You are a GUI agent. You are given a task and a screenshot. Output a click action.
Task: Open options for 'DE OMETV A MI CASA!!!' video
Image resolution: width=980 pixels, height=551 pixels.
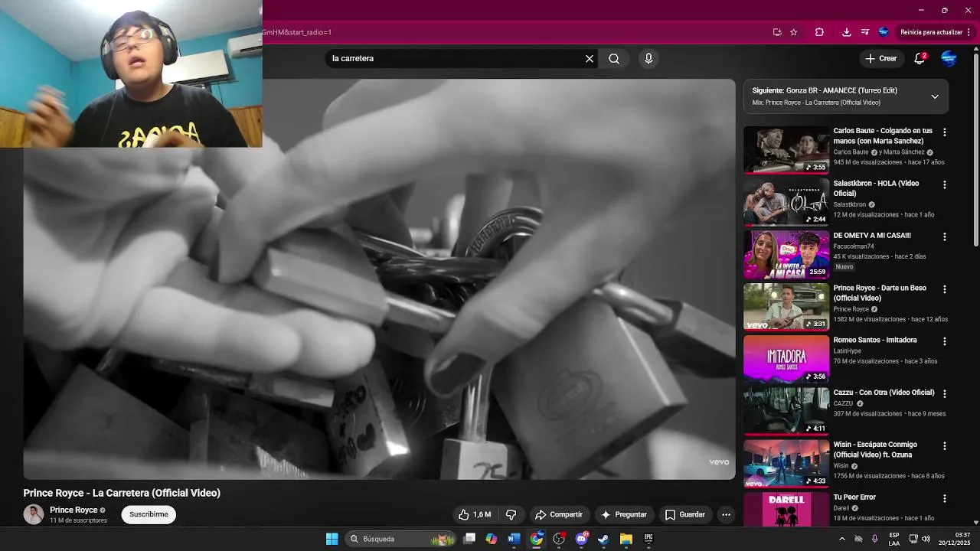[x=944, y=237]
